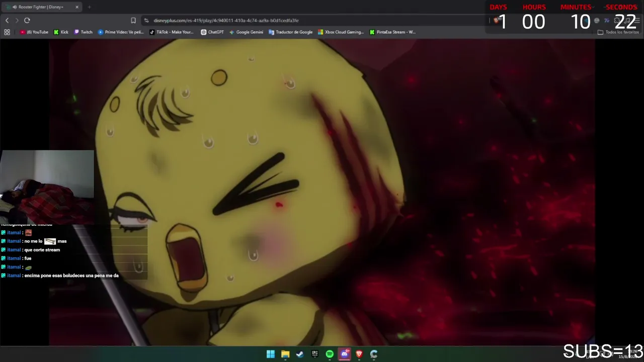Open a new browser tab
This screenshot has height=362, width=644.
click(x=89, y=7)
